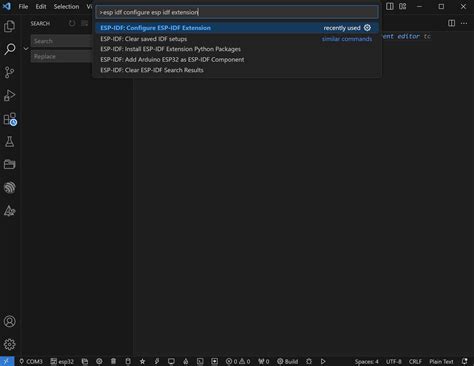The width and height of the screenshot is (474, 366).
Task: Click the CMake Build button in status bar
Action: [x=287, y=361]
